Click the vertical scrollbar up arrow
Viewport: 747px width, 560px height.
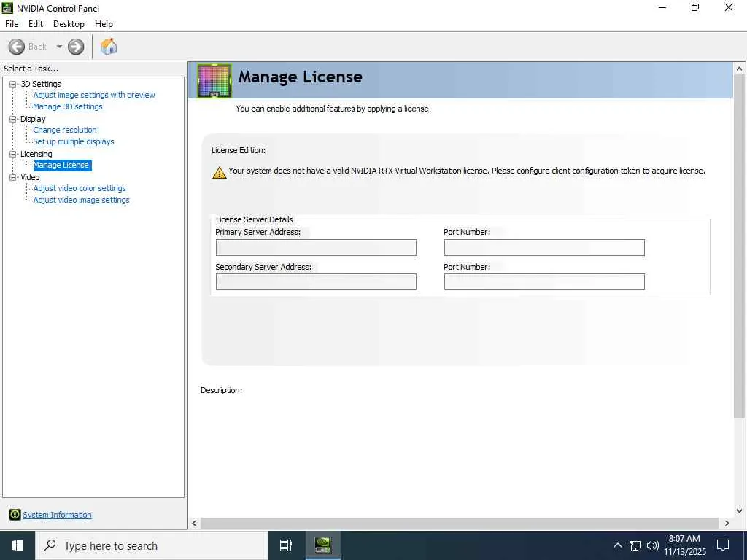click(x=740, y=69)
